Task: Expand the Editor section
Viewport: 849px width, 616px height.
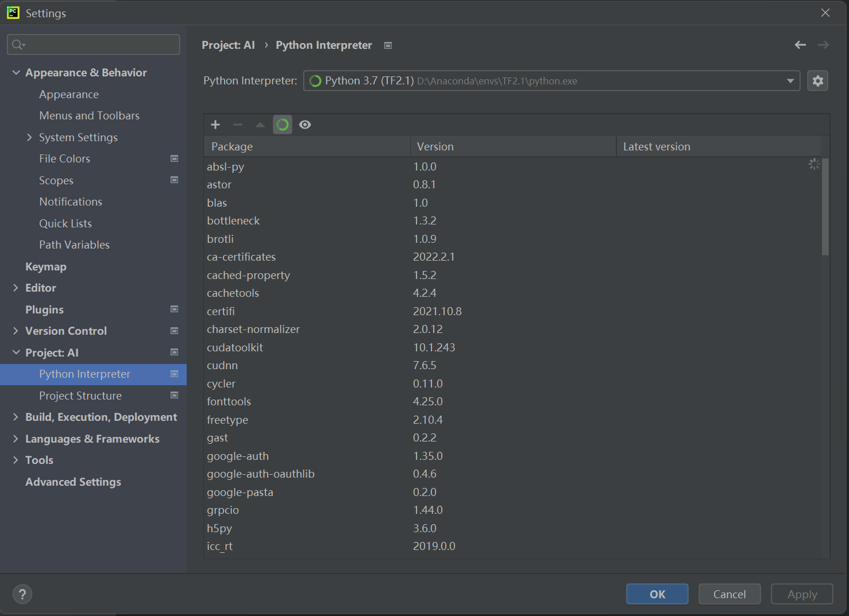Action: (x=16, y=288)
